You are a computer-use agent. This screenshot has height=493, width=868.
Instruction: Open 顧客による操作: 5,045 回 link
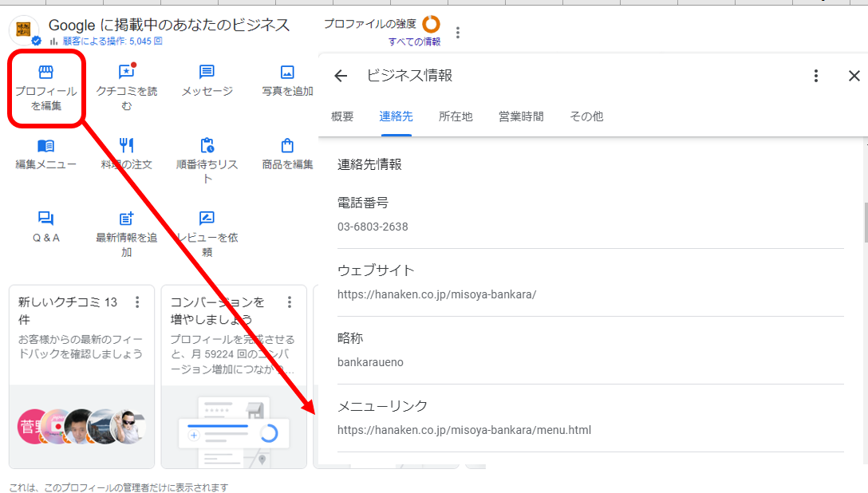[x=112, y=41]
